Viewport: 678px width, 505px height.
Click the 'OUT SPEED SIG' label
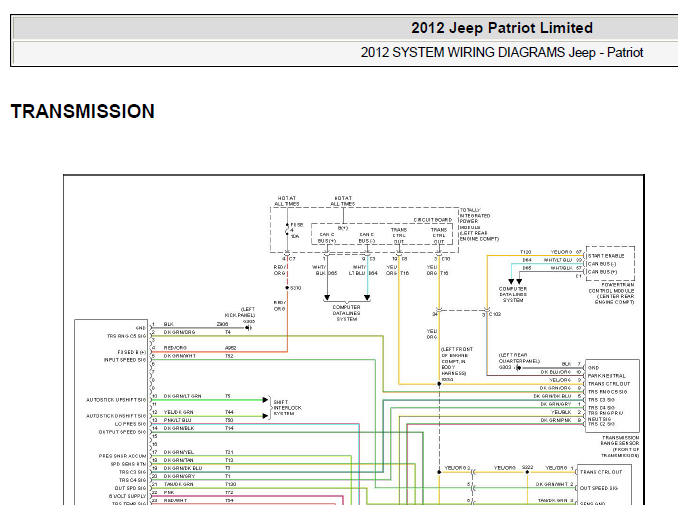(x=599, y=488)
